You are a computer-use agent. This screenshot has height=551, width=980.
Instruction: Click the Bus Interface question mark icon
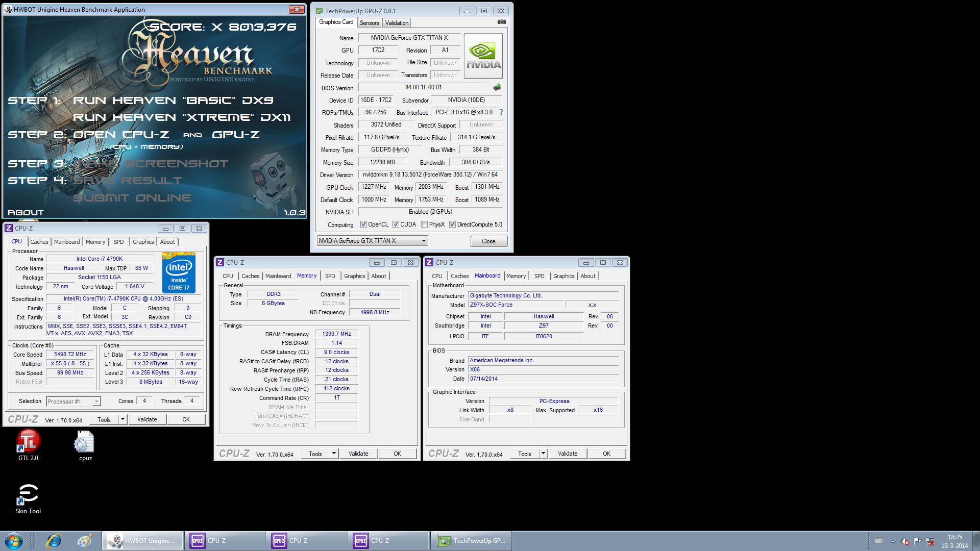click(x=501, y=112)
